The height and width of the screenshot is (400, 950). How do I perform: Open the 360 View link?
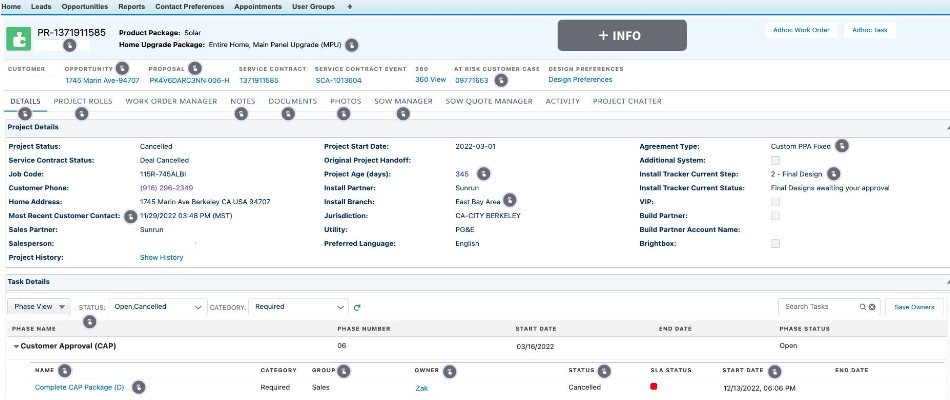coord(431,79)
